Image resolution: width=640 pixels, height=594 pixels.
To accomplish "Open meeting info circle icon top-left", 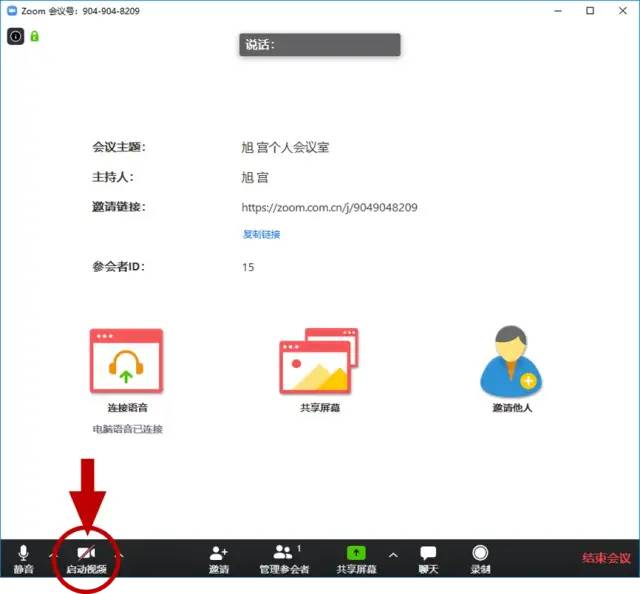I will (16, 36).
